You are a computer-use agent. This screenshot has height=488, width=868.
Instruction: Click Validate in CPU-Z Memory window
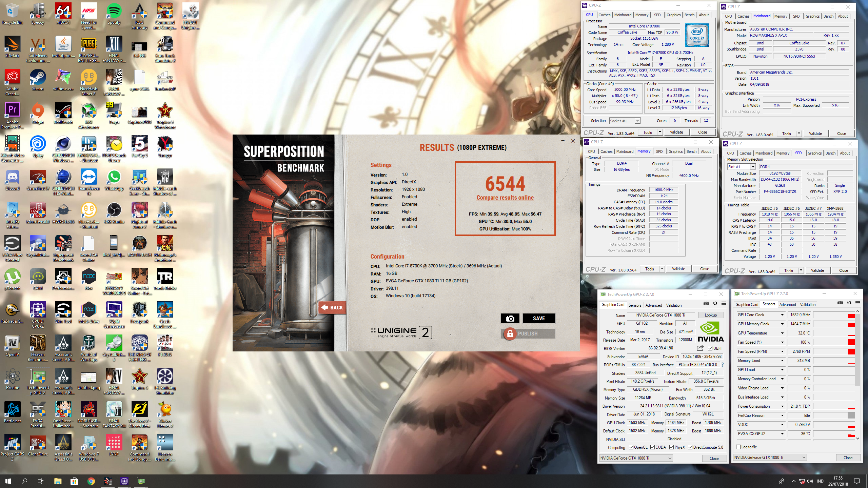678,269
